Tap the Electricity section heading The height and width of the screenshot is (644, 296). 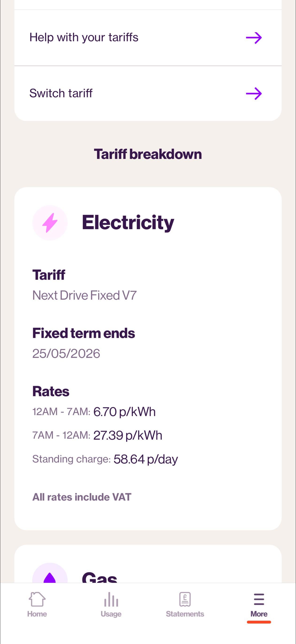coord(128,222)
